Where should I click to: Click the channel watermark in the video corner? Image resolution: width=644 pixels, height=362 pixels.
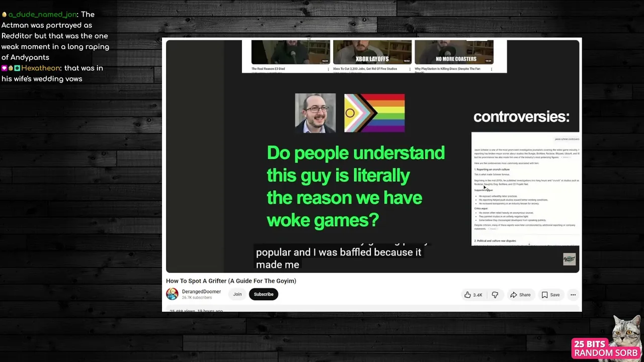[569, 259]
